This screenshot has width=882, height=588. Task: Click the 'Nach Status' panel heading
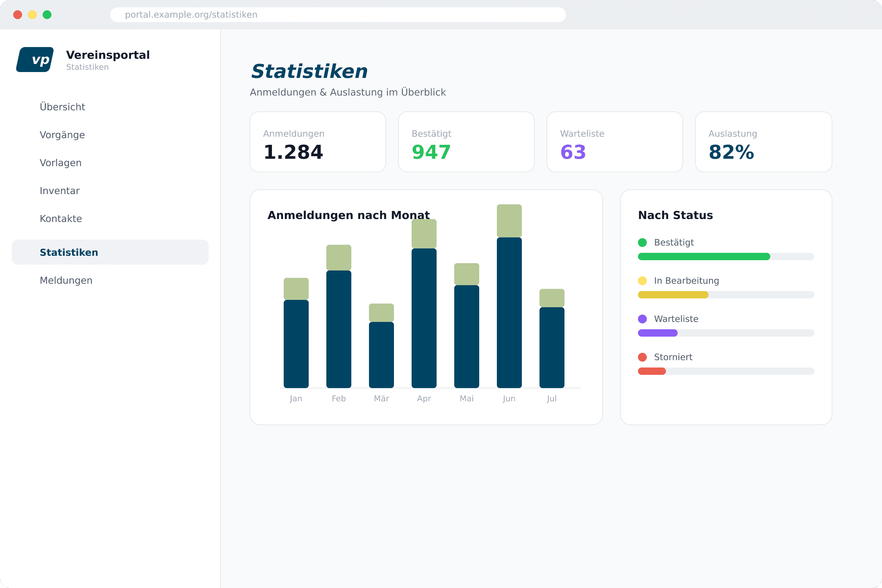675,215
